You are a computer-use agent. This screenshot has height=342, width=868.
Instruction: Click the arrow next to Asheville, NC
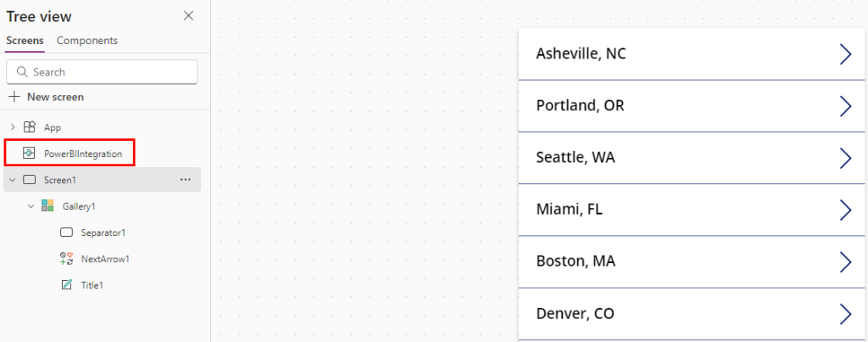844,54
